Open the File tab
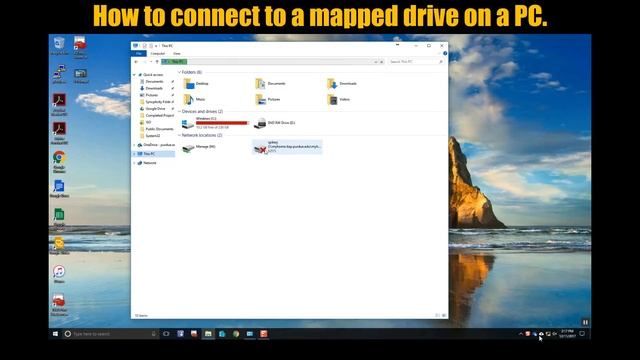This screenshot has height=360, width=640. [139, 53]
